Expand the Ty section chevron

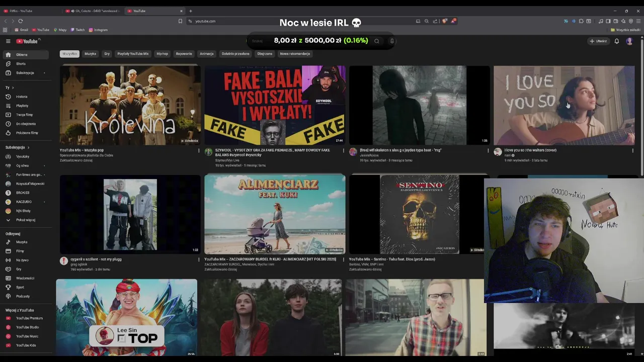click(13, 87)
